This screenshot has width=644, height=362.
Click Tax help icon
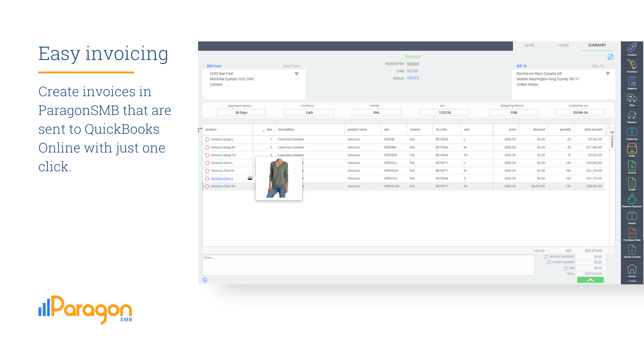566,268
